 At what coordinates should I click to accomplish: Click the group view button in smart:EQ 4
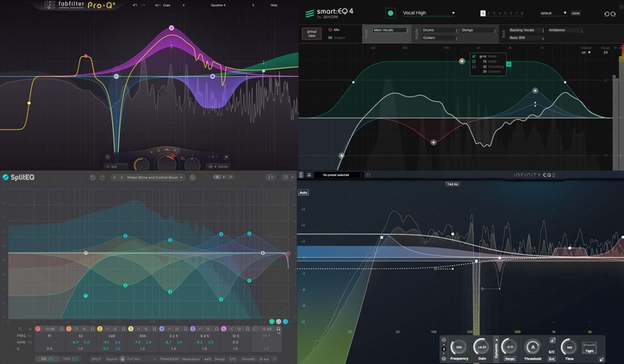click(x=311, y=33)
